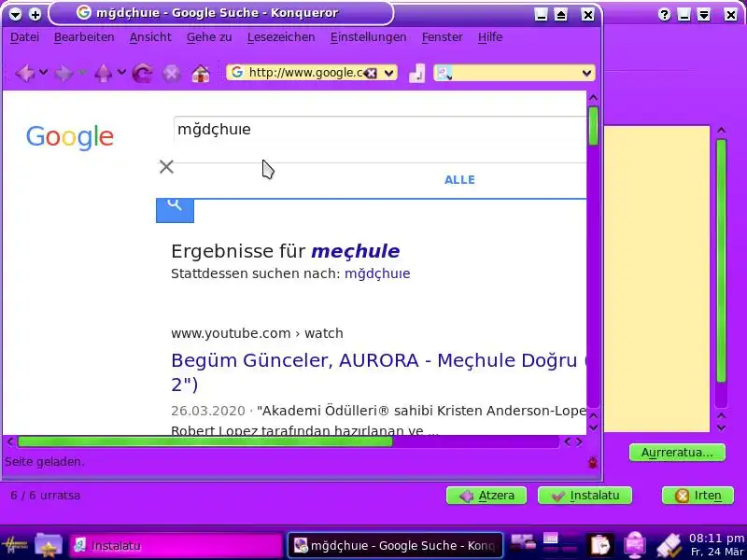The width and height of the screenshot is (747, 560).
Task: Open the Klipper clipboard tray icon
Action: (x=599, y=545)
